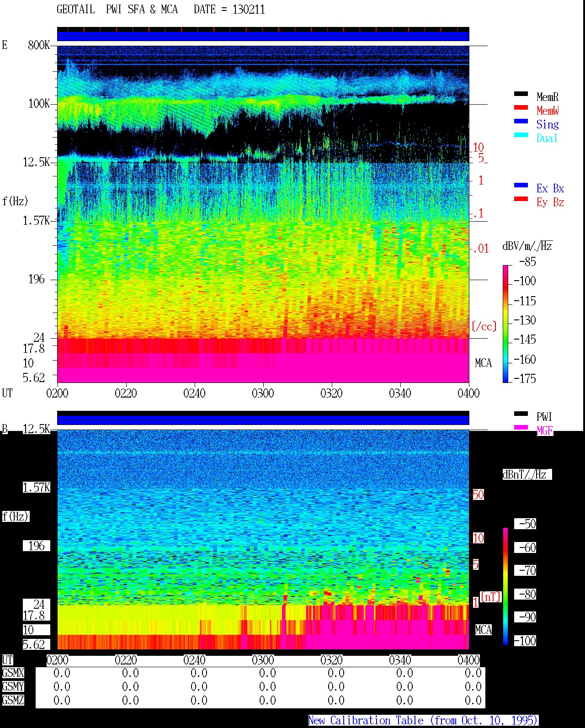Click the dBnT magnetic field color scale bar
Viewport: 585px width, 728px height.
505,586
